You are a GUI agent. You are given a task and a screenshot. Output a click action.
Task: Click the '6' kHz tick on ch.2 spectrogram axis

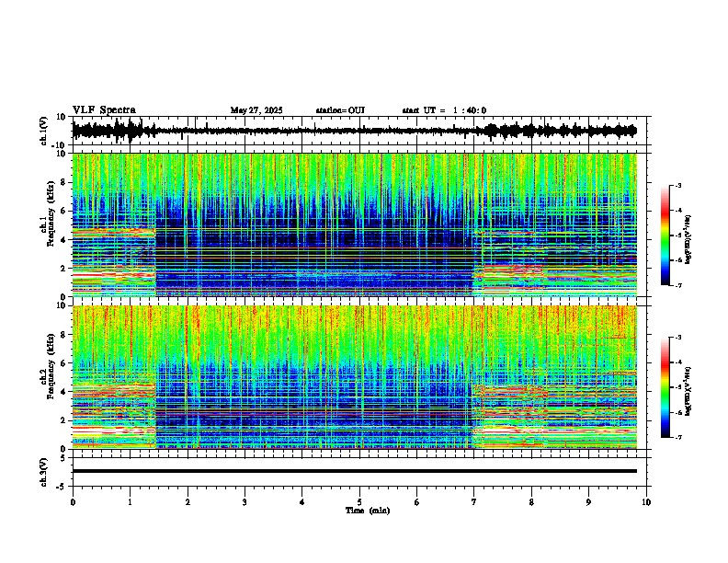pos(64,363)
